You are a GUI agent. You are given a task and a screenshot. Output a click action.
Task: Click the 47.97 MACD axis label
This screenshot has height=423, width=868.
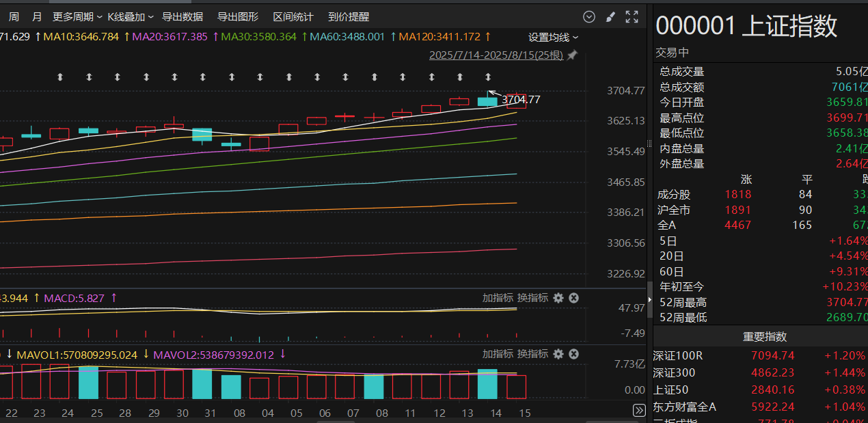click(x=632, y=308)
